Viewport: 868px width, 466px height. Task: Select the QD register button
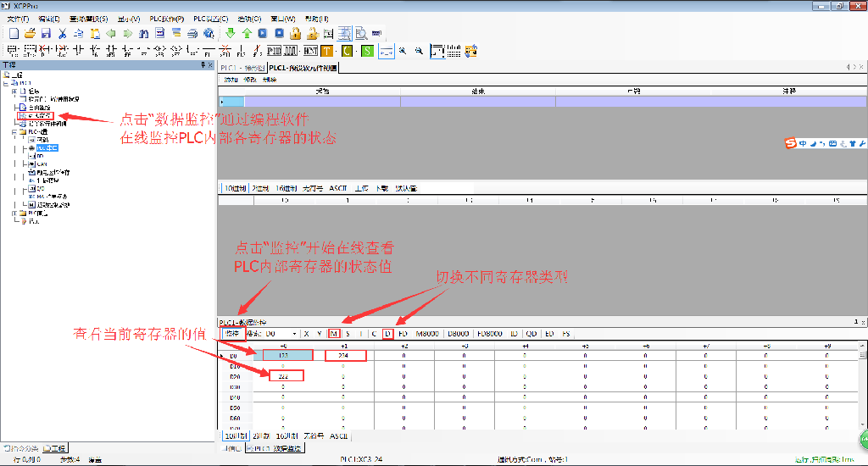point(531,334)
